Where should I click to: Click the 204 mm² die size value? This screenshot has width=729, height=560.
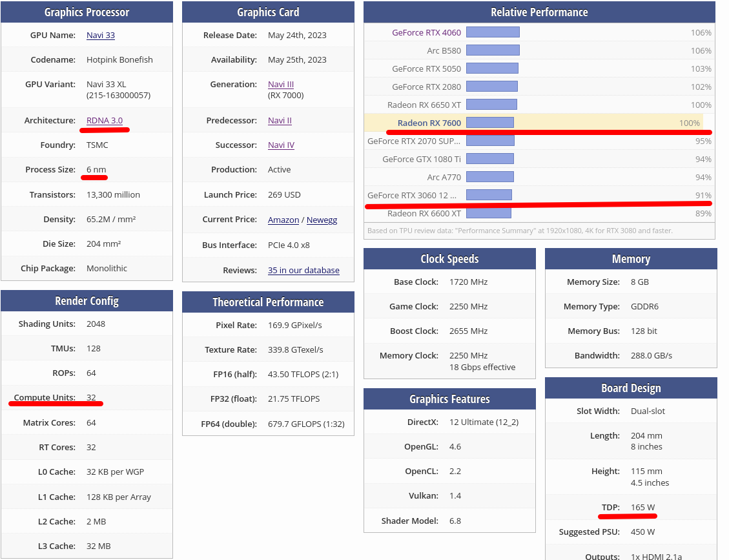(x=104, y=244)
